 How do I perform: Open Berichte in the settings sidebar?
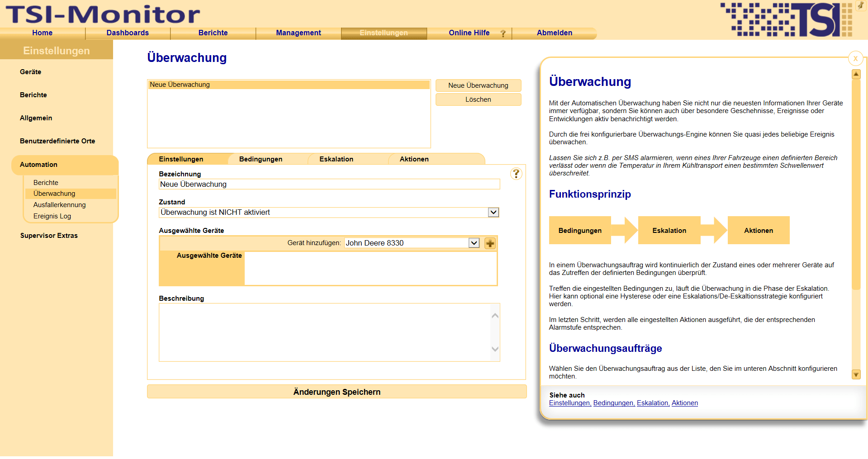click(33, 95)
